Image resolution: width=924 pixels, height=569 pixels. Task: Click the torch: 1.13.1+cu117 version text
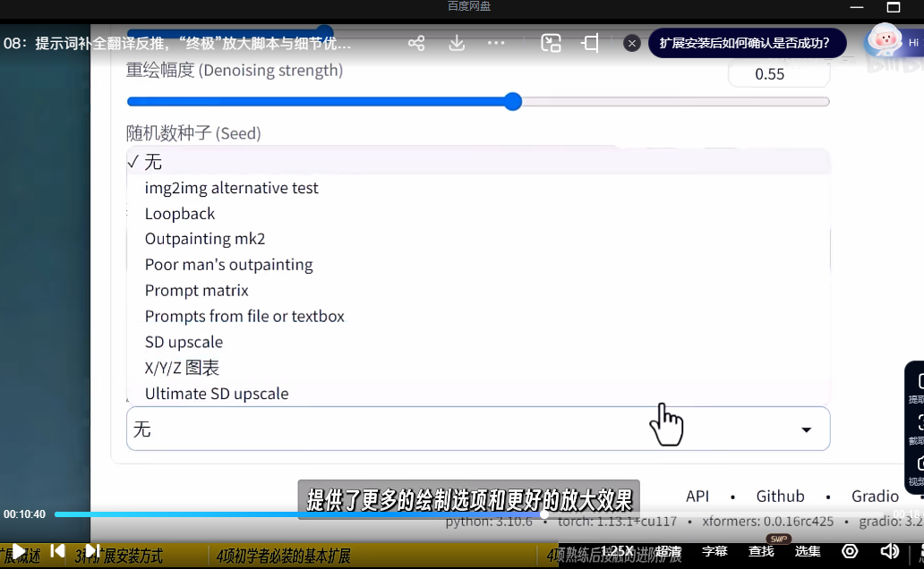(x=617, y=522)
